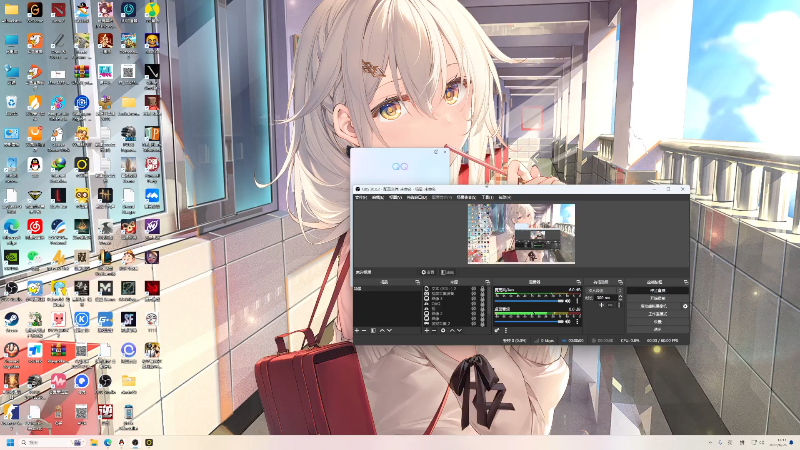Move scene down in Scenes toolbar
800x450 pixels.
(389, 330)
